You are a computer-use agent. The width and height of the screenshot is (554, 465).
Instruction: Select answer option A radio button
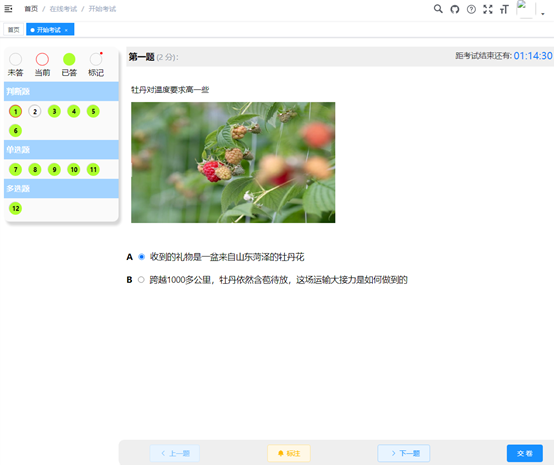(x=141, y=257)
